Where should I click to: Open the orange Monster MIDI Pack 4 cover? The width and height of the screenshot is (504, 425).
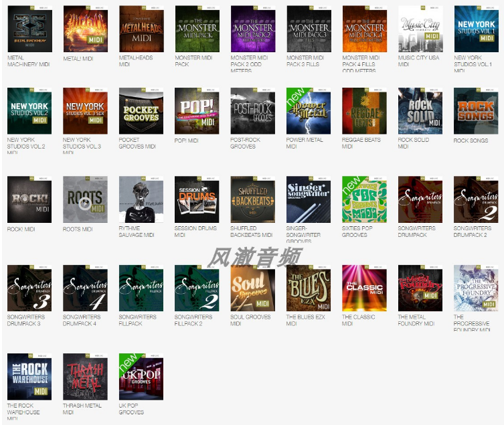(x=365, y=29)
